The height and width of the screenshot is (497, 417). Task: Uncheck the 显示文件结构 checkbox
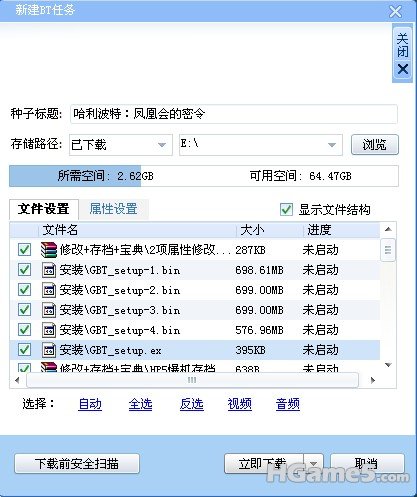(x=286, y=210)
